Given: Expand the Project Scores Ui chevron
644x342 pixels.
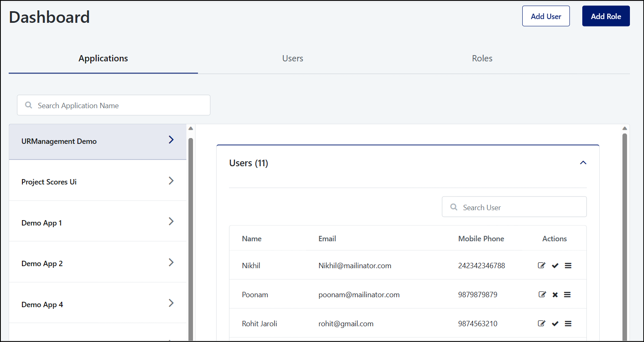Looking at the screenshot, I should (x=171, y=180).
